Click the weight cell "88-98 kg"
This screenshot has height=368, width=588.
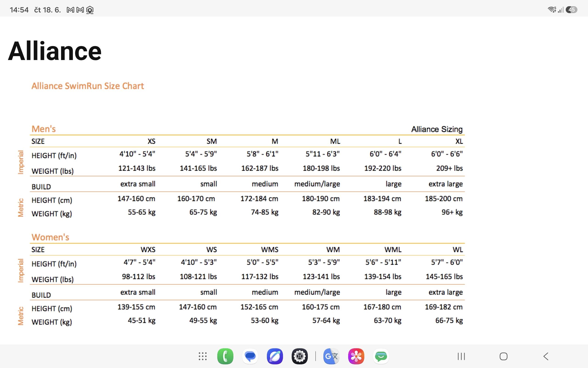pyautogui.click(x=387, y=212)
